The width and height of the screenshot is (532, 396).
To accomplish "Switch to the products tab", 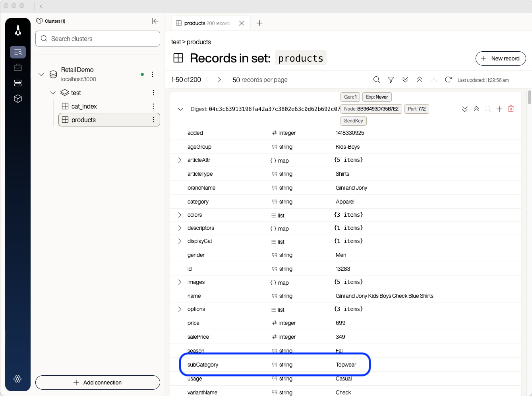I will 206,23.
